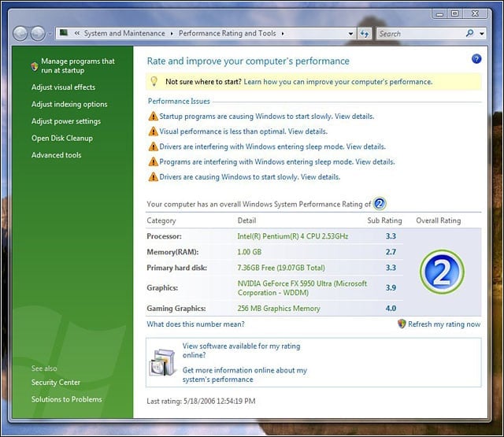This screenshot has height=437, width=504.
Task: Click Memory(RAM) sub rating 2.7
Action: point(391,252)
